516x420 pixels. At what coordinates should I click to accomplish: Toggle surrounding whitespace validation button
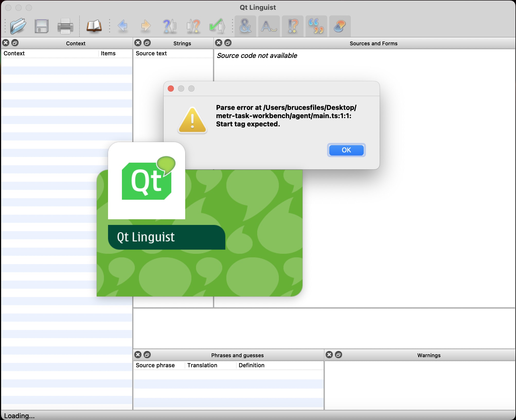pos(269,26)
